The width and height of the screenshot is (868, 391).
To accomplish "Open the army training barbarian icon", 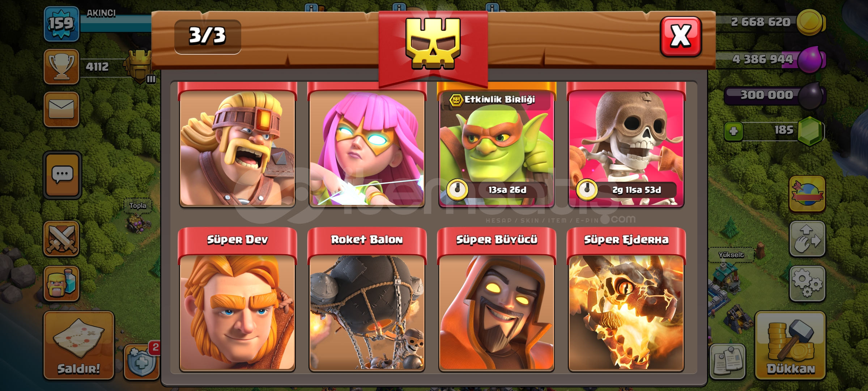I will (61, 284).
